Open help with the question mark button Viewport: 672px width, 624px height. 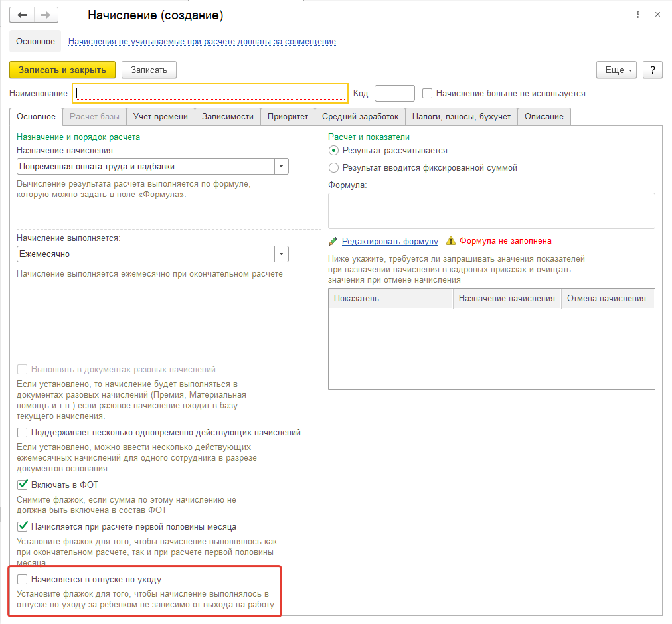point(652,70)
